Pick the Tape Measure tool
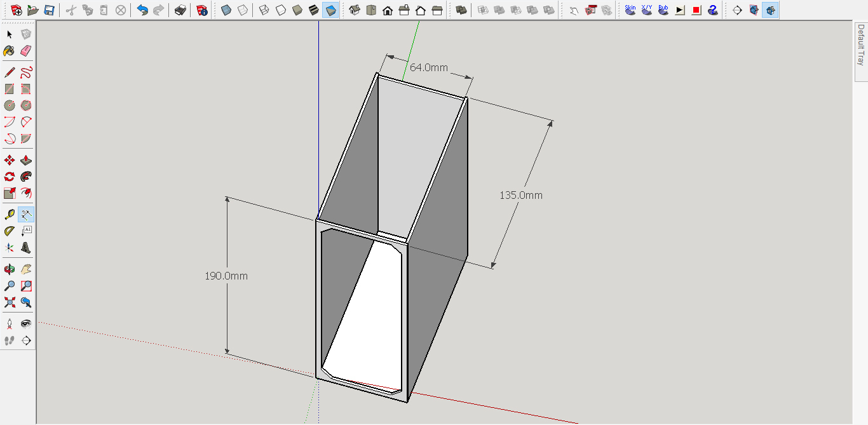The height and width of the screenshot is (425, 868). pos(10,215)
